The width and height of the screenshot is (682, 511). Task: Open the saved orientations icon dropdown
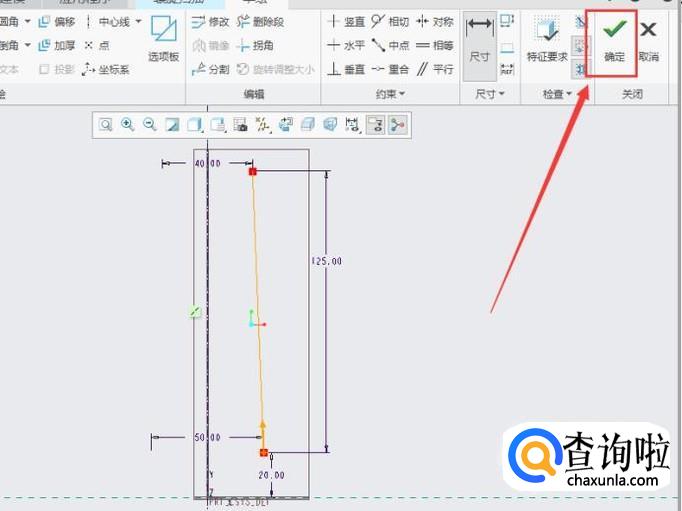(x=217, y=125)
